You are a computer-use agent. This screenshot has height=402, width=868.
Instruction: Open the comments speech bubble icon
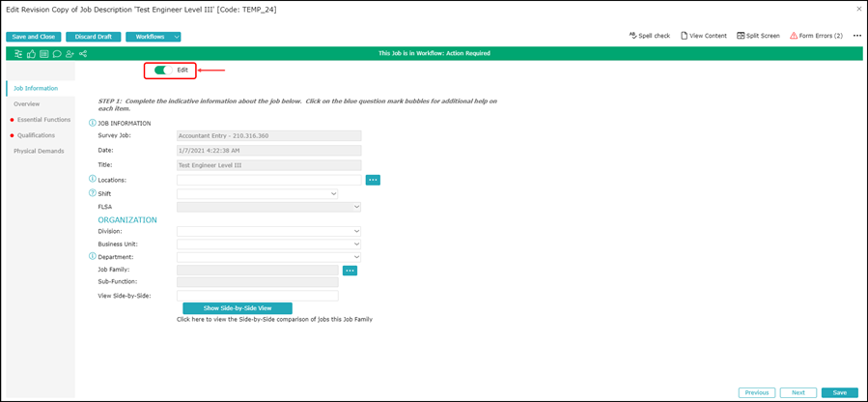click(57, 54)
